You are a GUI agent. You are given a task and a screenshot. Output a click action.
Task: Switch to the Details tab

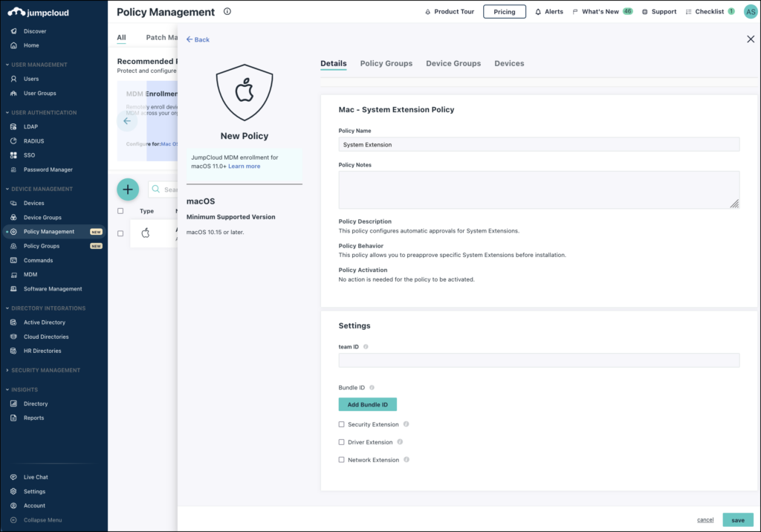(334, 64)
